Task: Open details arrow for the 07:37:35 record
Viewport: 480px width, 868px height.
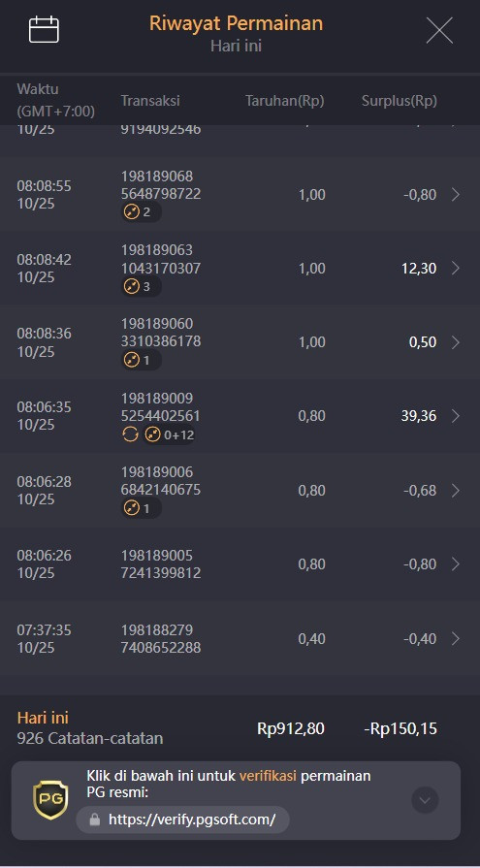Action: 455,638
